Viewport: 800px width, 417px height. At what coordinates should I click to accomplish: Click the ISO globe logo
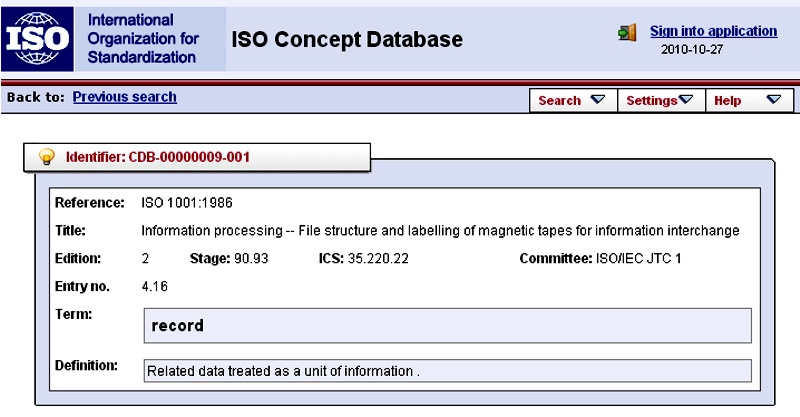37,39
